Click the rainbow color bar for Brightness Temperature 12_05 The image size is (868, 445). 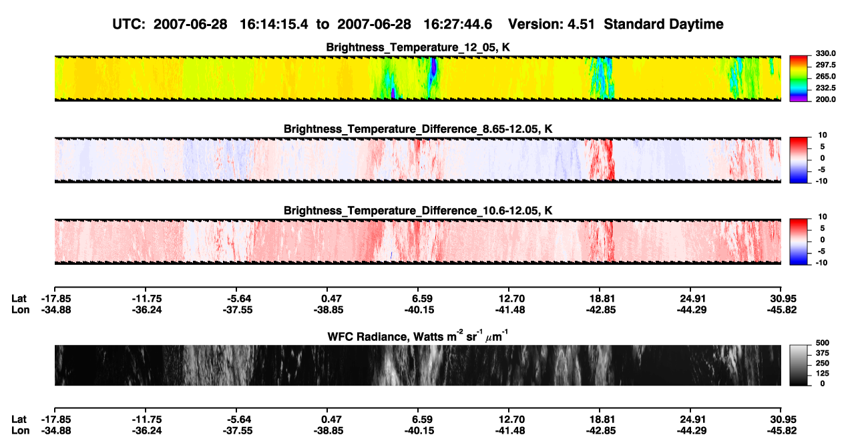tap(800, 78)
